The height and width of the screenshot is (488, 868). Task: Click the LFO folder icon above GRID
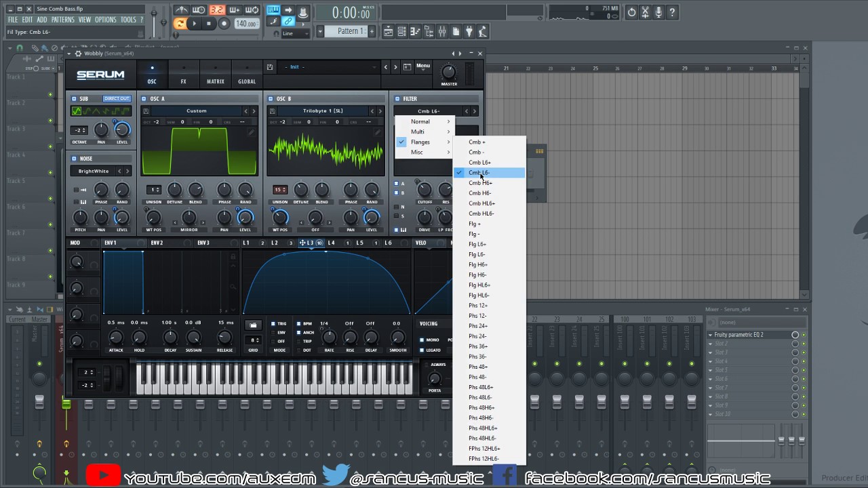pos(253,325)
